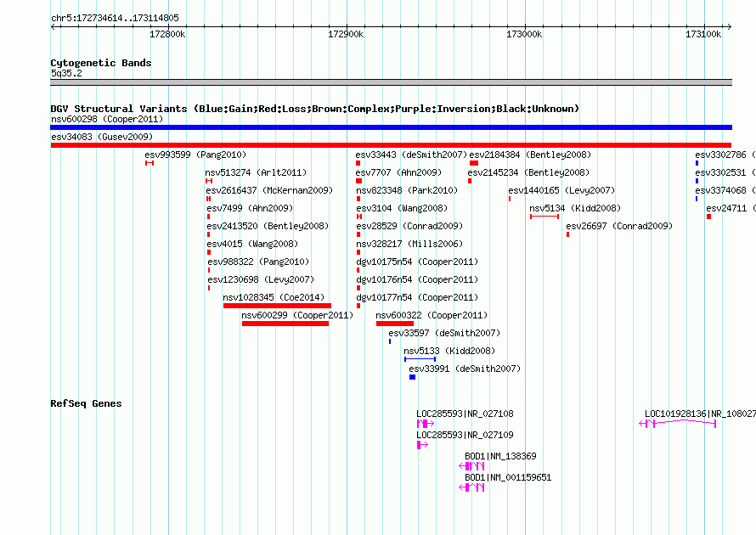The width and height of the screenshot is (756, 535).
Task: Select esv2145234 (Bentley2008) label
Action: pyautogui.click(x=528, y=172)
